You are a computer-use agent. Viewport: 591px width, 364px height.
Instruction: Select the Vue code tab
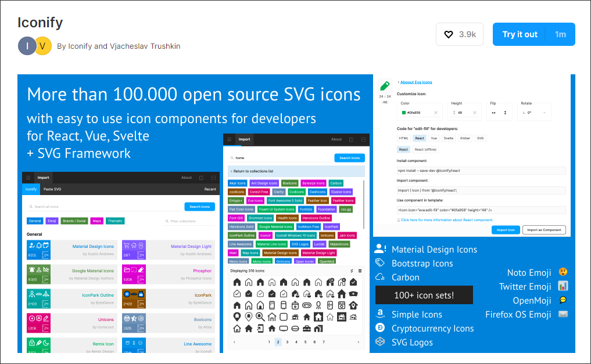pos(434,138)
